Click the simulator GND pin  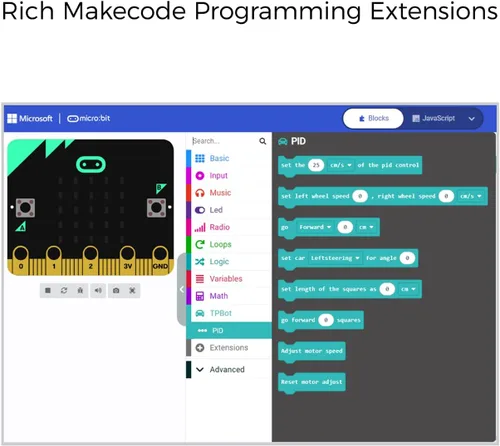(160, 260)
